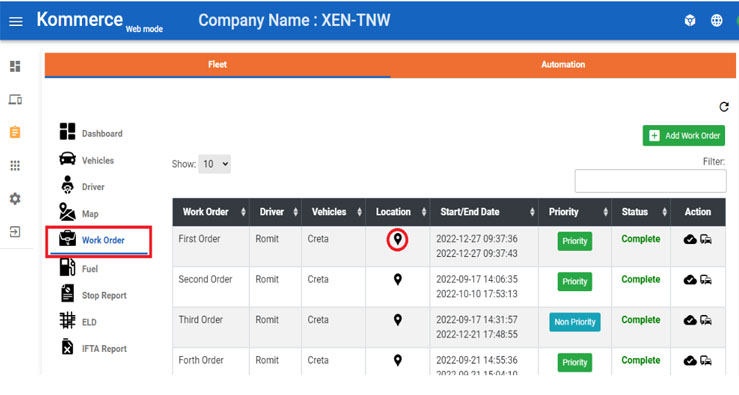Click the vehicle icon for Second Order

click(706, 280)
